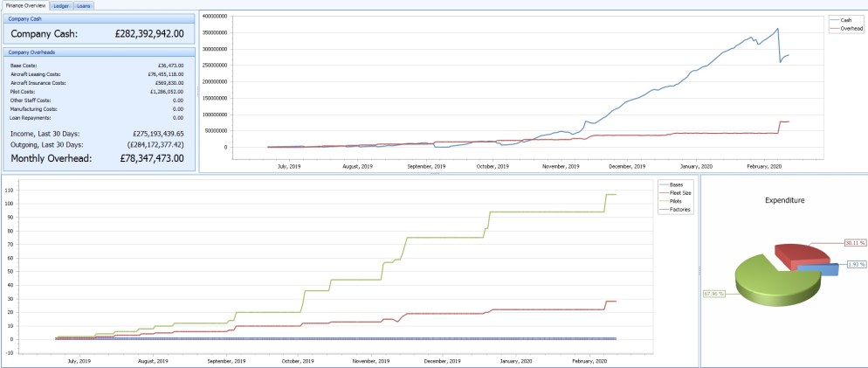Click the Bases legend marker
Screen dimensions: 868x368
click(663, 185)
